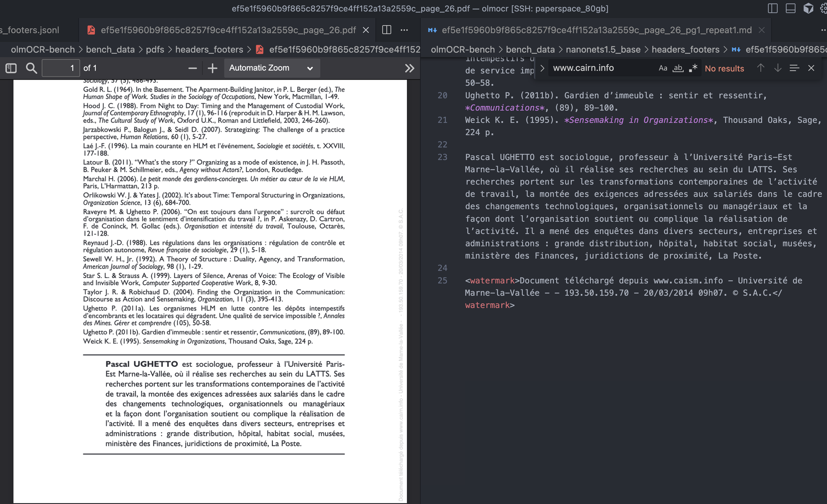Viewport: 827px width, 504px height.
Task: Switch to page_26_pg1_repeat1.md tab
Action: tap(596, 30)
